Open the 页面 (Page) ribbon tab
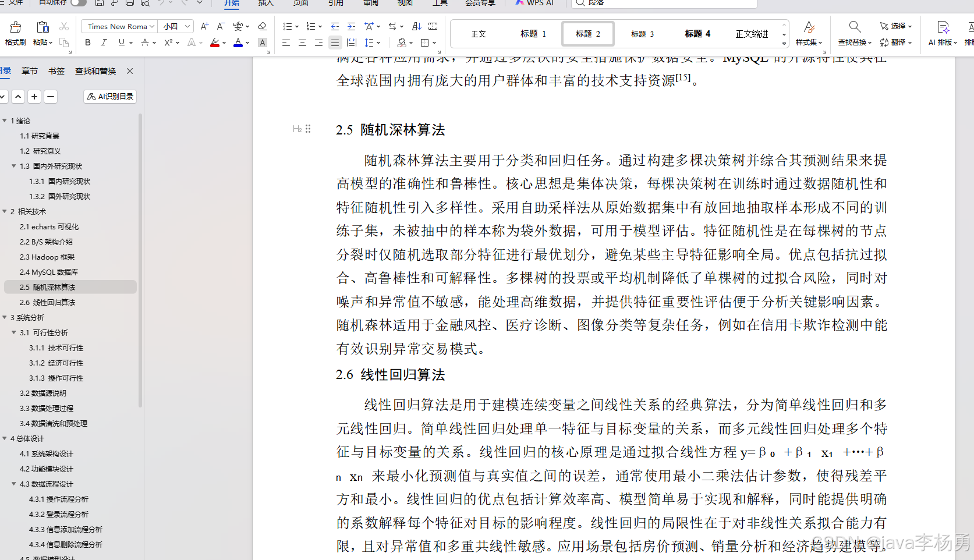The height and width of the screenshot is (560, 974). pos(300,3)
